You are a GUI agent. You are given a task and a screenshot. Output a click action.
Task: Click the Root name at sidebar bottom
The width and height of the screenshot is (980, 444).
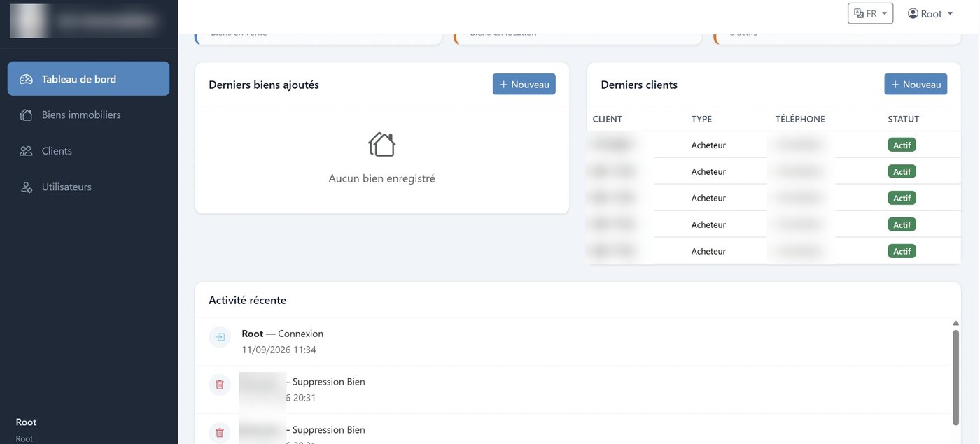click(x=26, y=422)
